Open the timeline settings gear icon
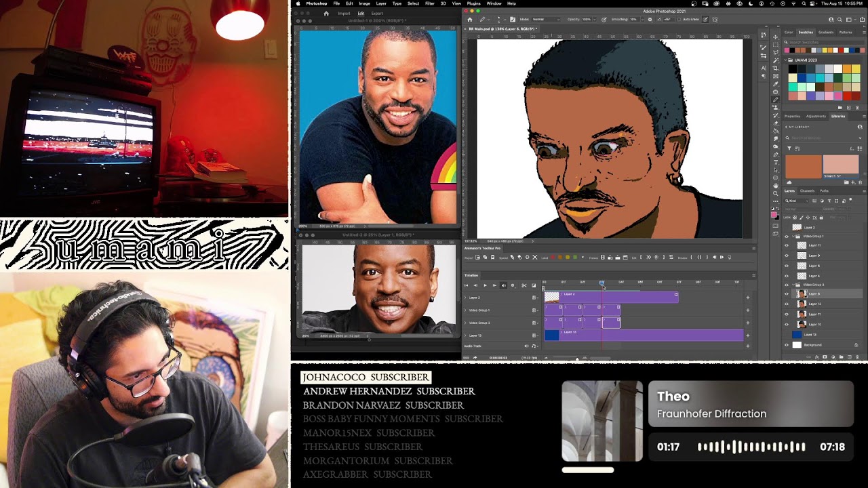 (512, 285)
